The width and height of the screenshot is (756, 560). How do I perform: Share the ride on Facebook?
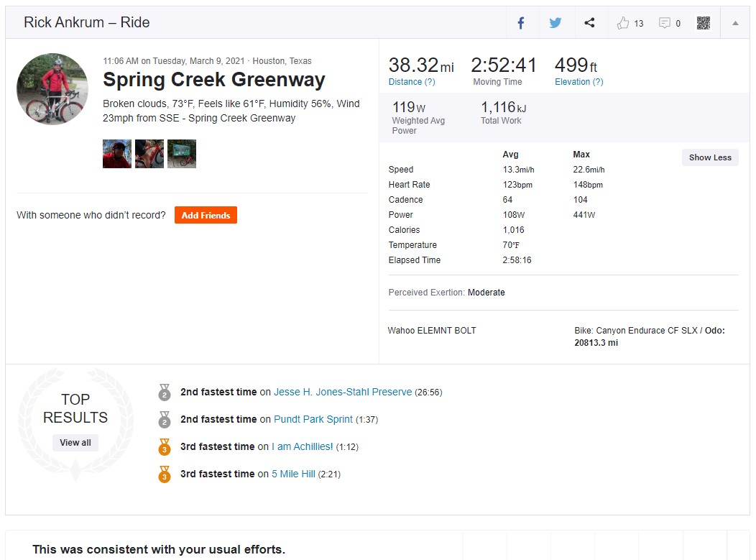pos(521,23)
